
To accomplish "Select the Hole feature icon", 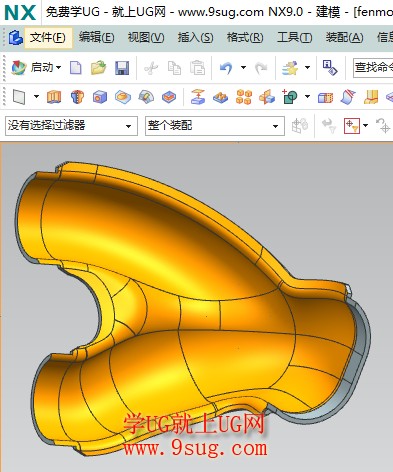I will [x=100, y=97].
